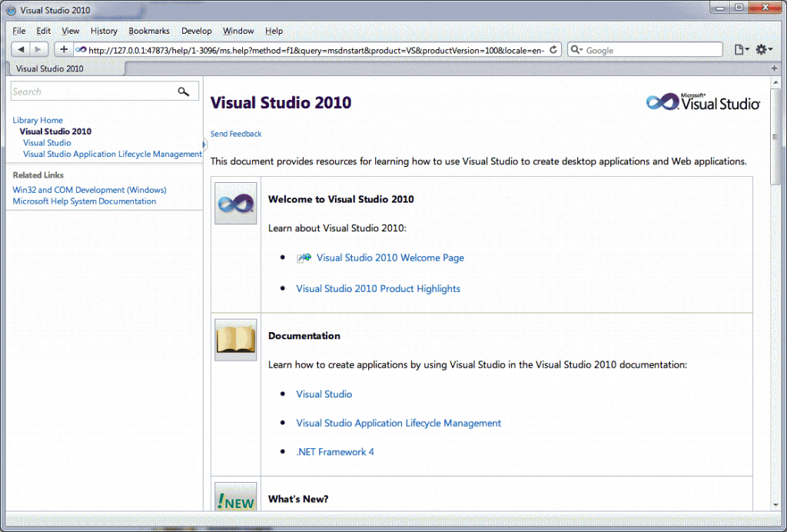Open the Bookmarks menu
The height and width of the screenshot is (532, 787).
pos(149,31)
